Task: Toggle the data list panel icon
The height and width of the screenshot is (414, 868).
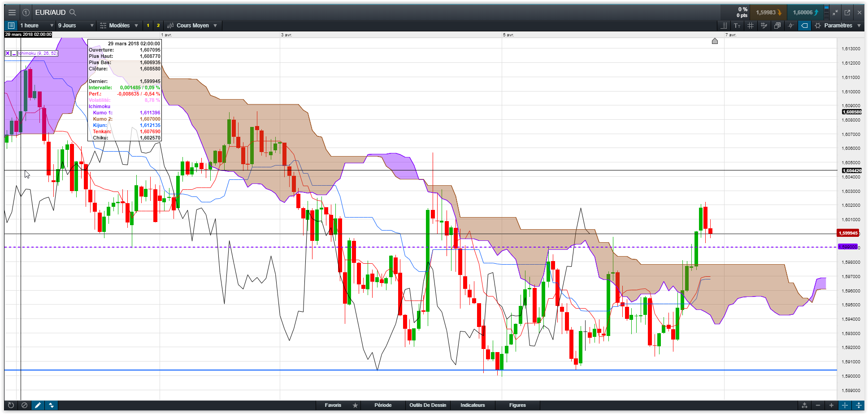Action: coord(11,26)
